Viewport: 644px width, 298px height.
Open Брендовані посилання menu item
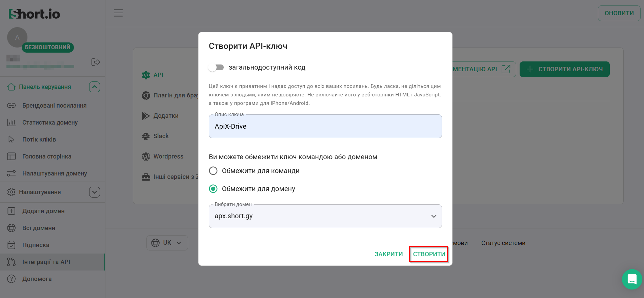(53, 106)
